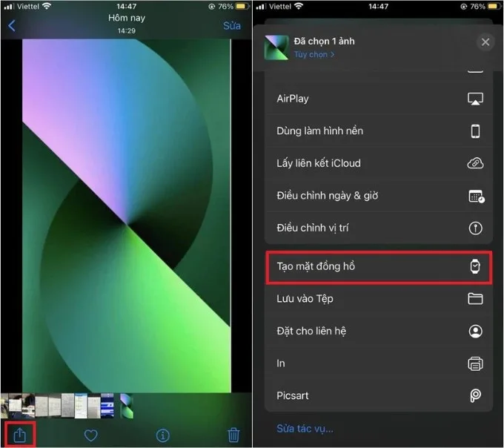Viewport: 504px width, 448px height.
Task: Tap Sửa to edit the photo
Action: (x=232, y=25)
